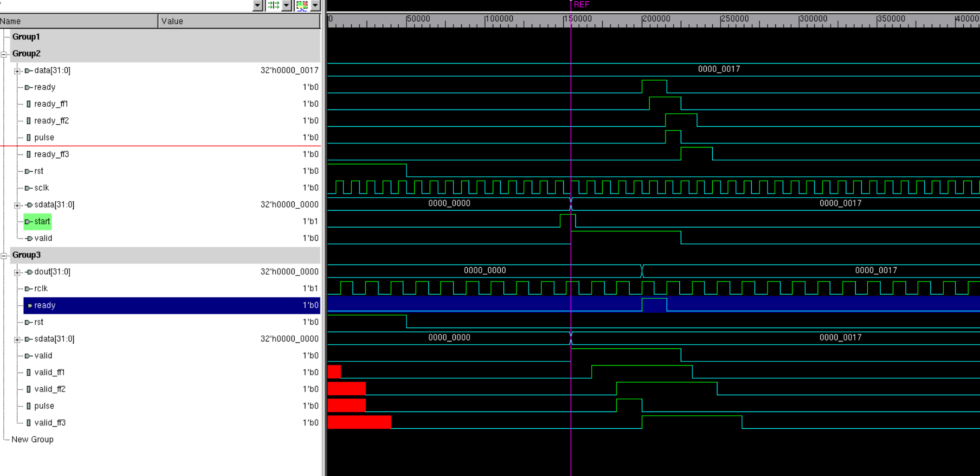Expand the data[31:0] bus

click(x=17, y=71)
